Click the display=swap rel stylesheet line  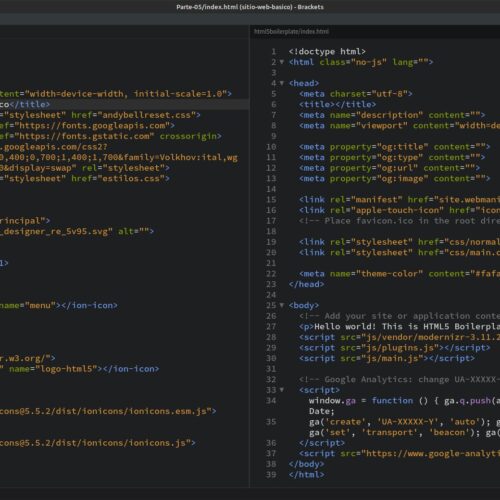[85, 168]
